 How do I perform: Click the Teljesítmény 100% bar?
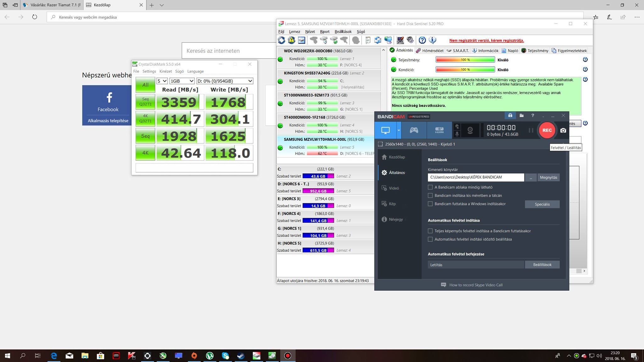click(465, 60)
